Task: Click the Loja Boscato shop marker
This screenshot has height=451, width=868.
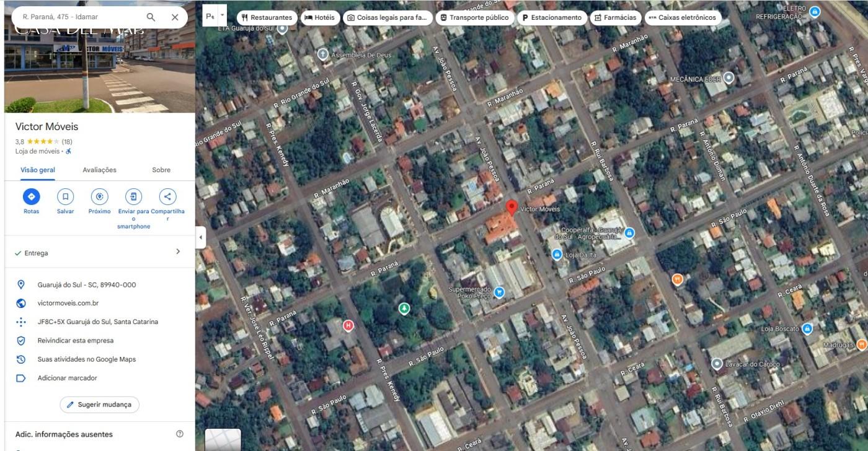Action: coord(807,329)
